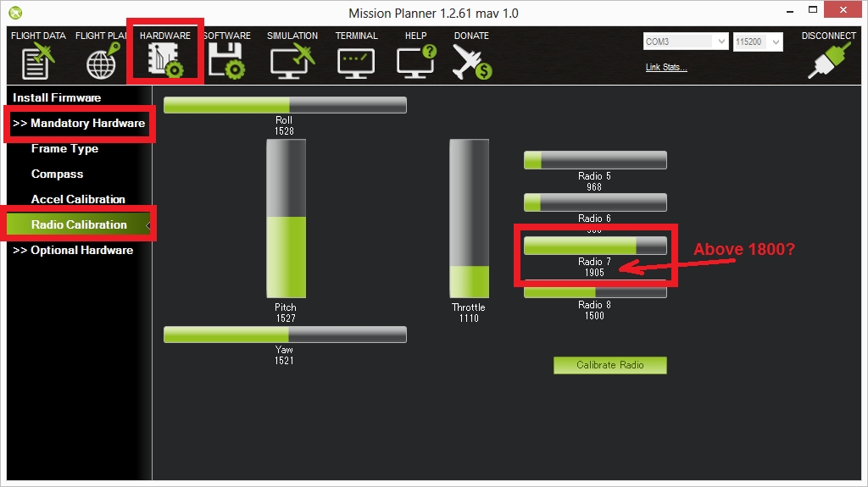The image size is (868, 487).
Task: Collapse the Mandatory Hardware section
Action: [x=79, y=124]
